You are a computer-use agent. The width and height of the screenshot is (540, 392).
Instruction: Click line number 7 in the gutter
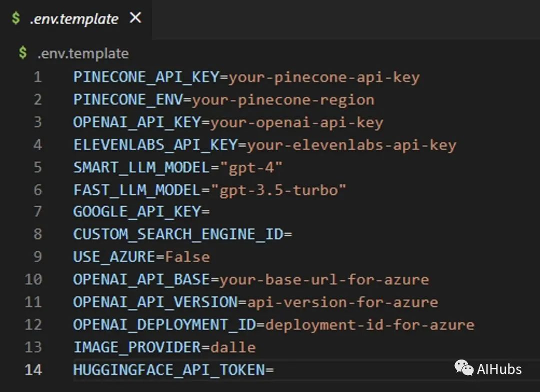pyautogui.click(x=37, y=212)
